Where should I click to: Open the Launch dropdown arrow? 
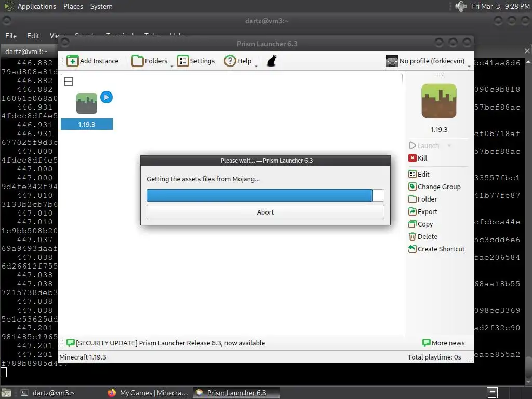click(x=449, y=145)
